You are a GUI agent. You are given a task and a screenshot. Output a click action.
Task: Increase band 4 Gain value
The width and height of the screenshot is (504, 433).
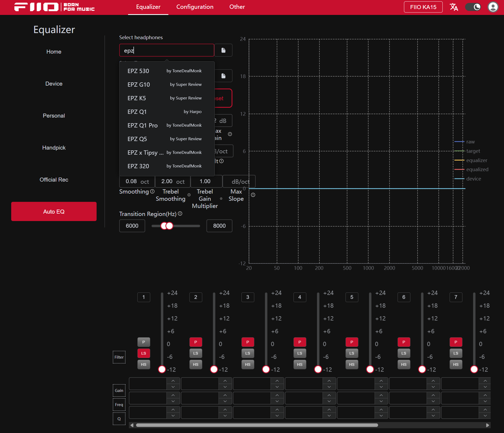click(x=329, y=381)
